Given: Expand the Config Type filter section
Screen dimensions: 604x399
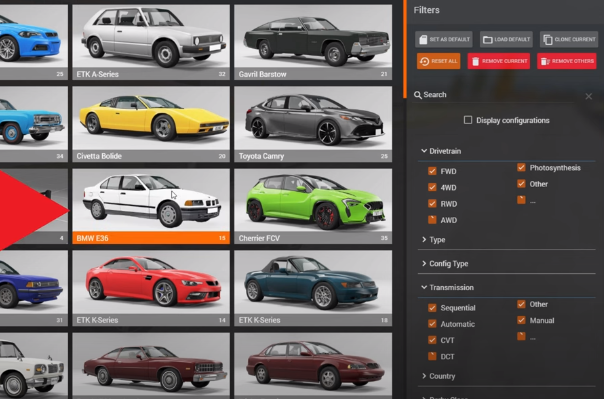Looking at the screenshot, I should point(445,263).
